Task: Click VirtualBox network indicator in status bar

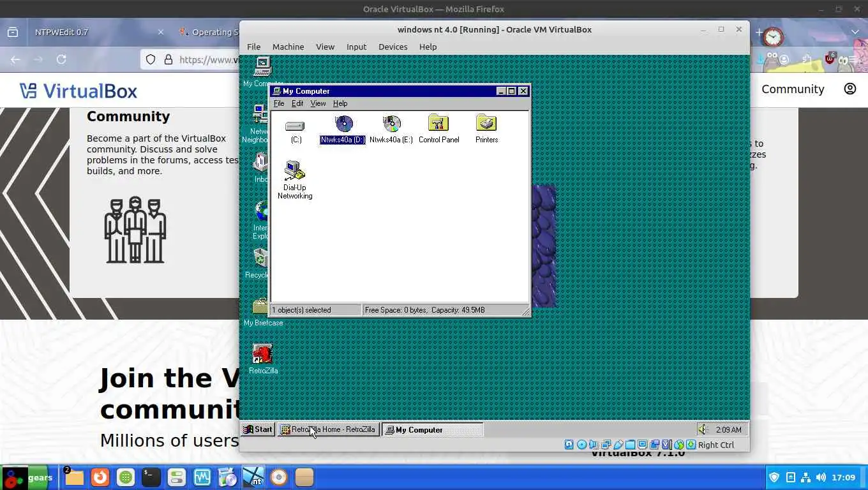Action: (x=606, y=445)
